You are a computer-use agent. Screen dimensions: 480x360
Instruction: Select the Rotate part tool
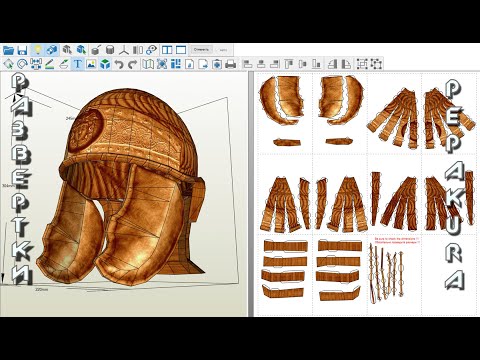click(22, 64)
